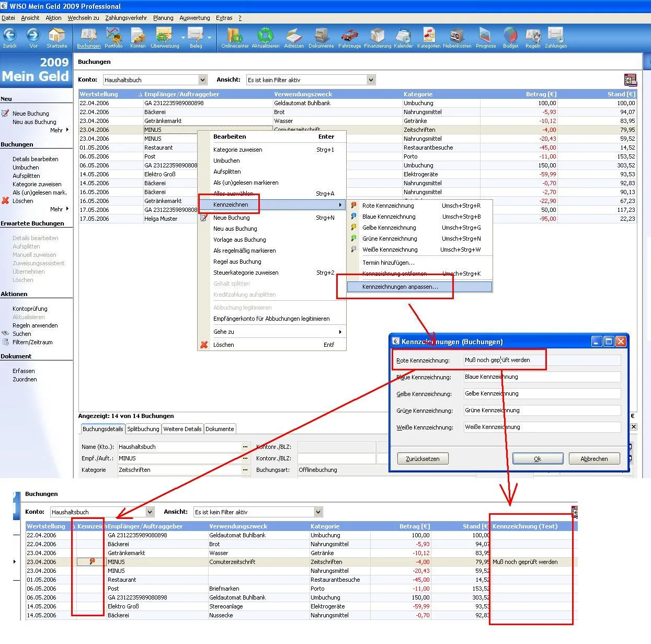The image size is (651, 644).
Task: Open the Nebenkosten toolbar icon
Action: tap(456, 37)
